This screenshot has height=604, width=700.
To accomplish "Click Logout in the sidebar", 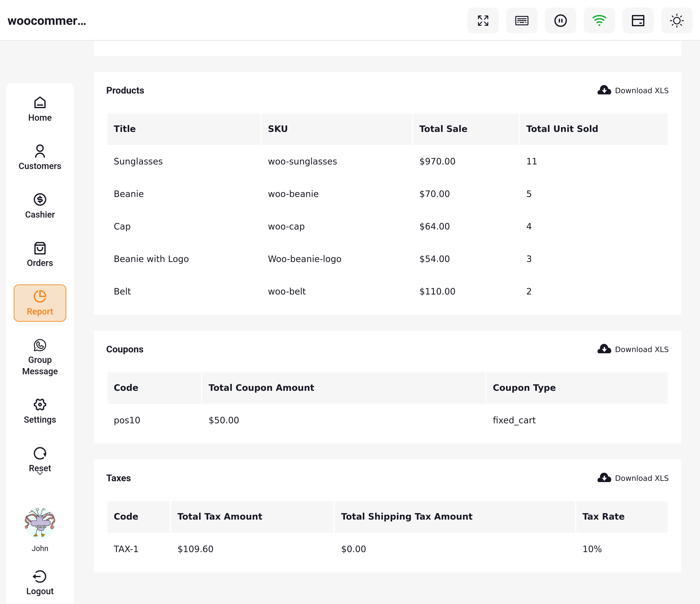I will (x=40, y=583).
